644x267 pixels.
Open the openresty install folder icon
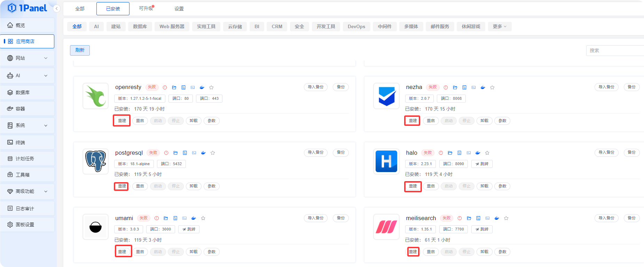[x=174, y=88]
